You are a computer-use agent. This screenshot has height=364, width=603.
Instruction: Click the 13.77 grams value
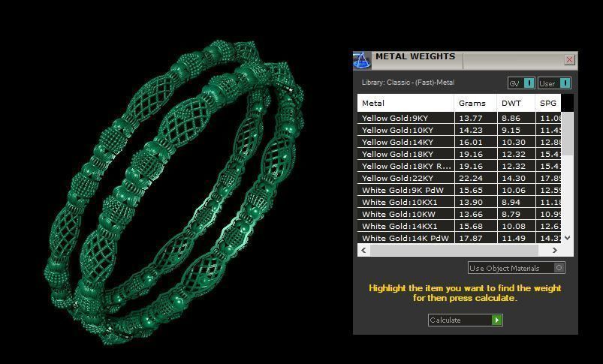(470, 118)
